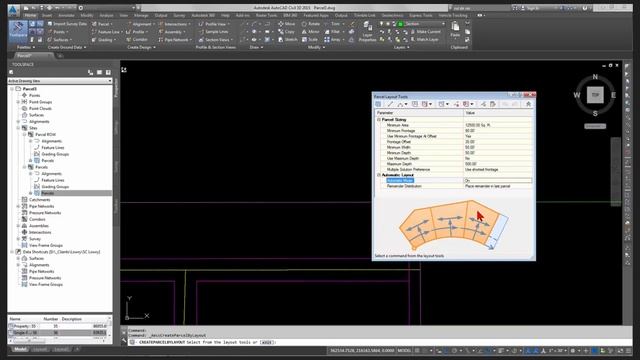Click Import Survey Data

click(67, 24)
